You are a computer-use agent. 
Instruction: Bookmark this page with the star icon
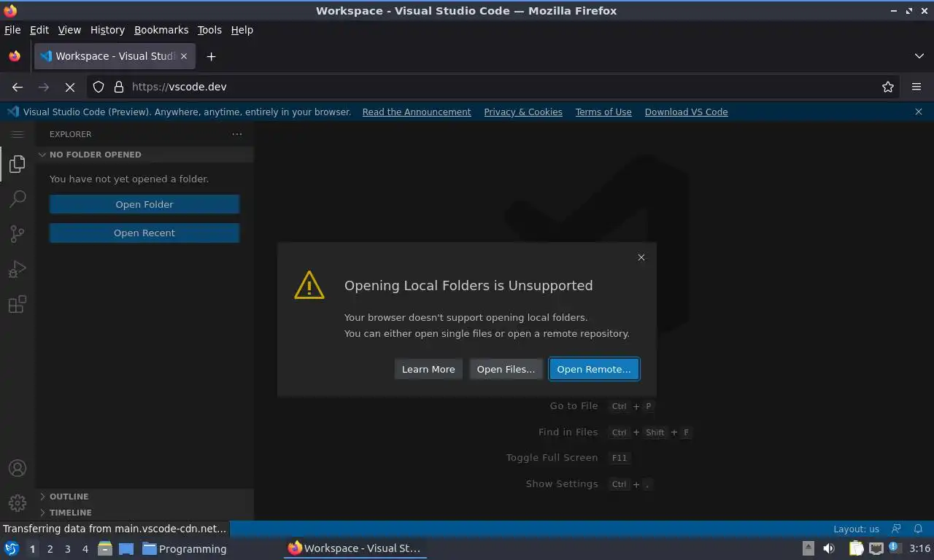tap(888, 87)
